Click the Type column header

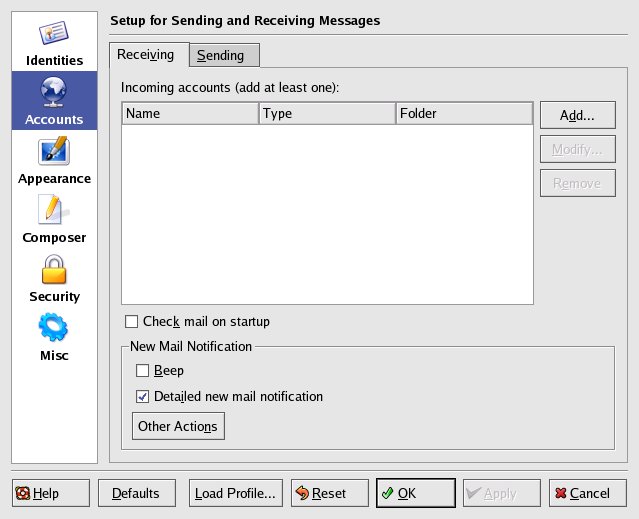coord(327,114)
